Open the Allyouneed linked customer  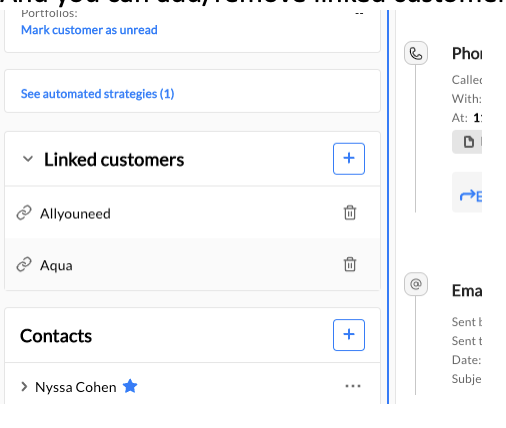pos(75,214)
